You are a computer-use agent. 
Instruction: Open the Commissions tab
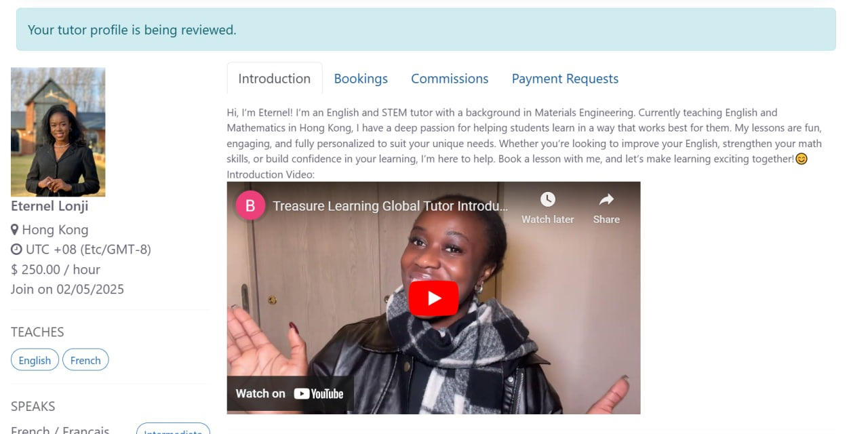click(x=450, y=79)
